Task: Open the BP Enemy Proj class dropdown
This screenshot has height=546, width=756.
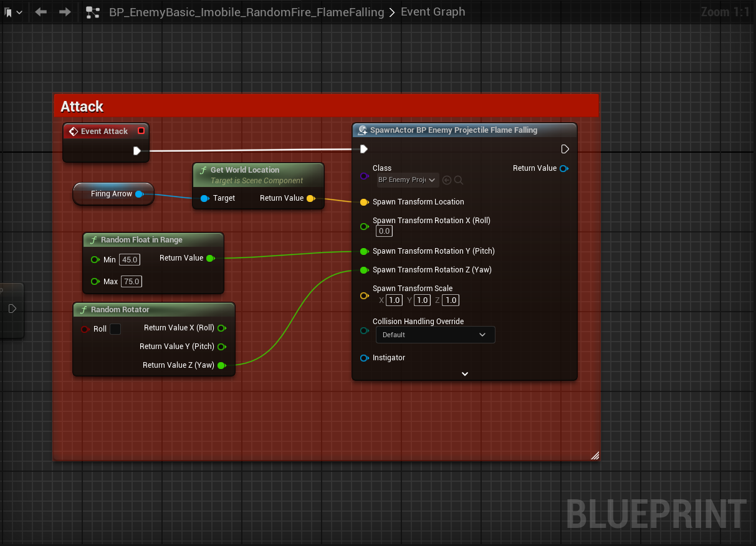Action: click(408, 180)
